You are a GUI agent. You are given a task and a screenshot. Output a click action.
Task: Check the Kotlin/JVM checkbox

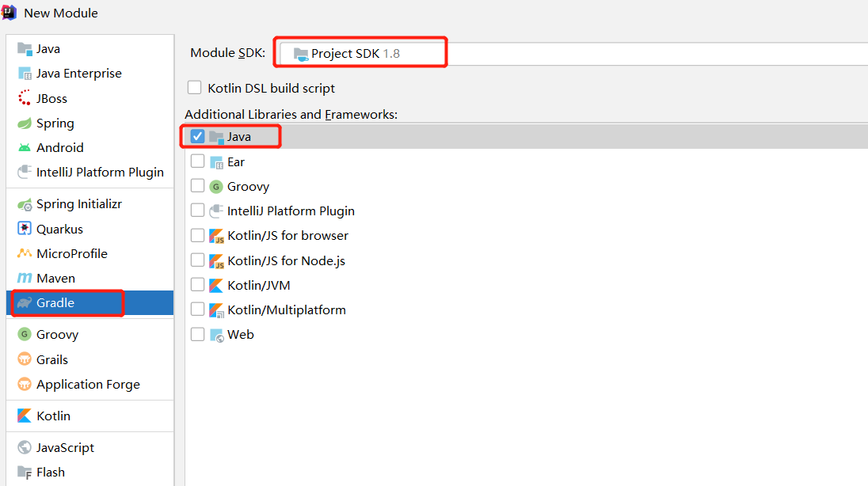[198, 284]
